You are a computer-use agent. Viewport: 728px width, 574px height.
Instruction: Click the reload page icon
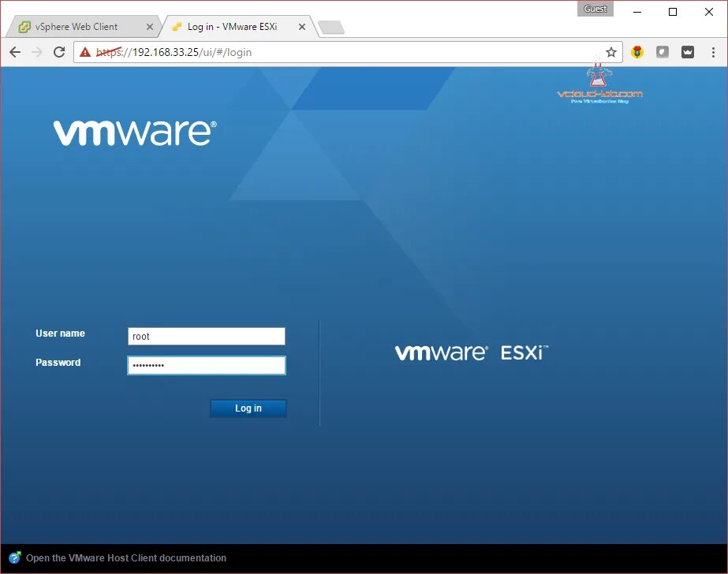(x=59, y=52)
